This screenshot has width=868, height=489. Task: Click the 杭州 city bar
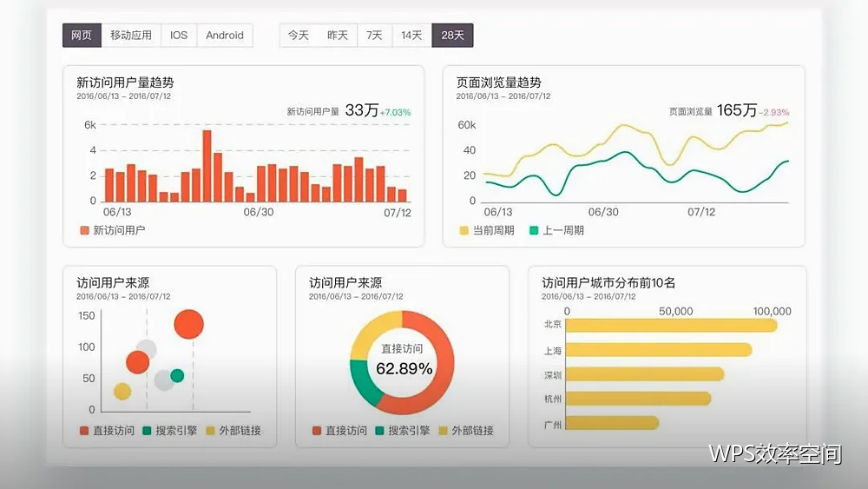click(x=638, y=399)
